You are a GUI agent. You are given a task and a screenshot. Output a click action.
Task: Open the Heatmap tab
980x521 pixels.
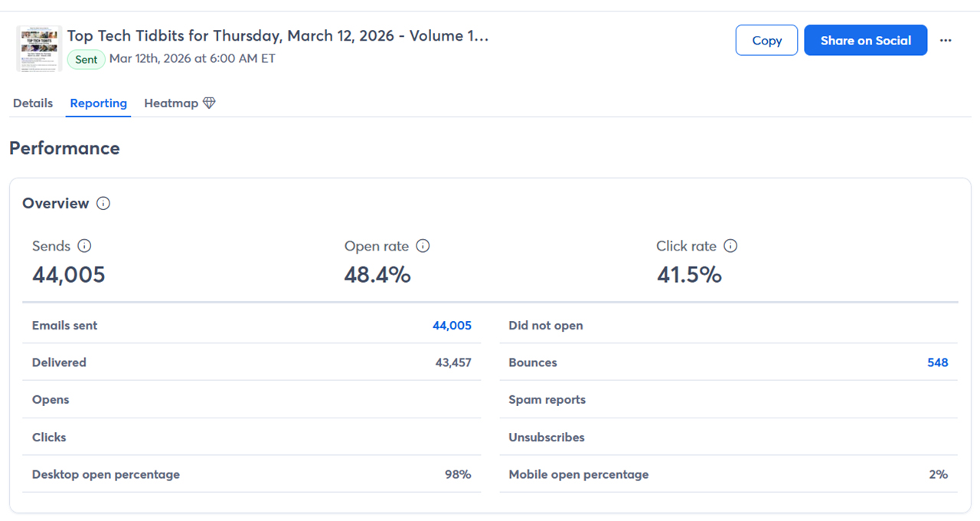pyautogui.click(x=171, y=103)
